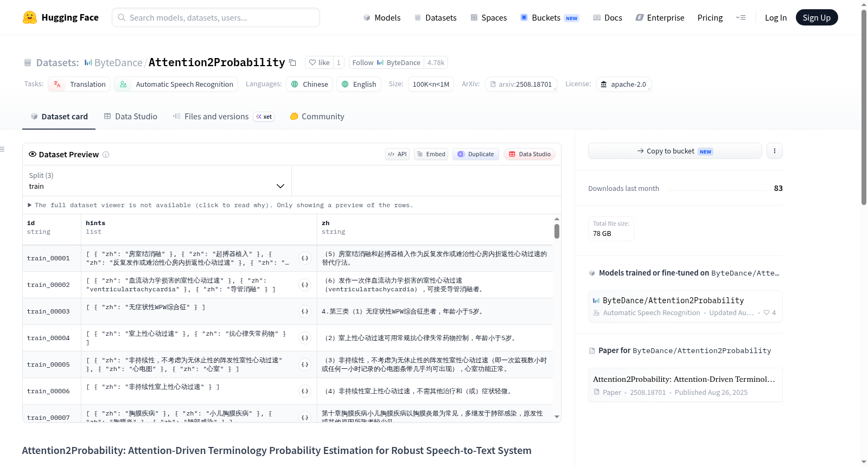Open Docs in top navigation

(x=607, y=17)
